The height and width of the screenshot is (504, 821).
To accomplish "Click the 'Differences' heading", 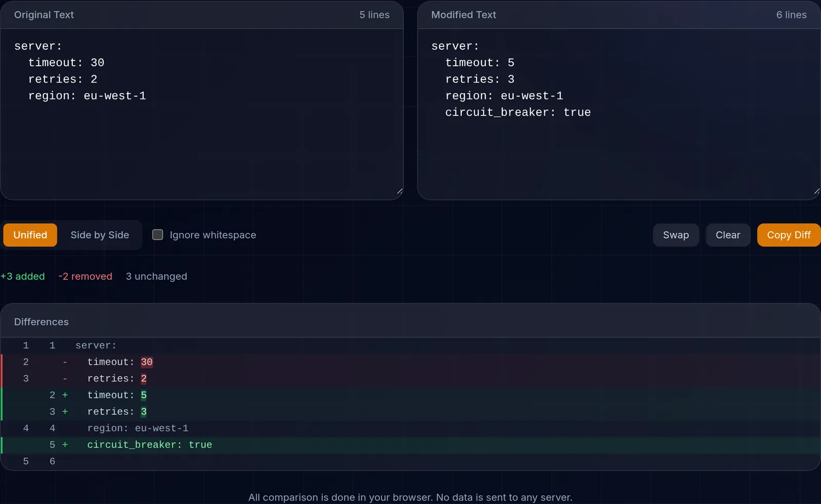I will [x=41, y=322].
